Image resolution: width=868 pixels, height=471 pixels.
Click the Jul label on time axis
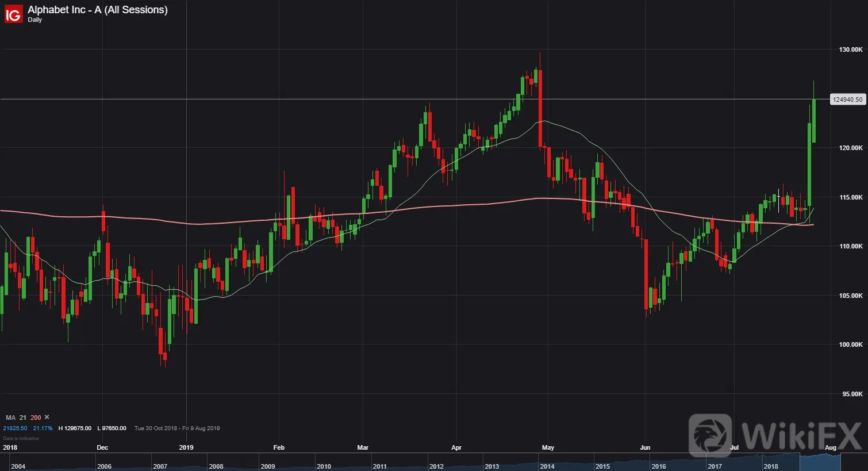click(734, 447)
